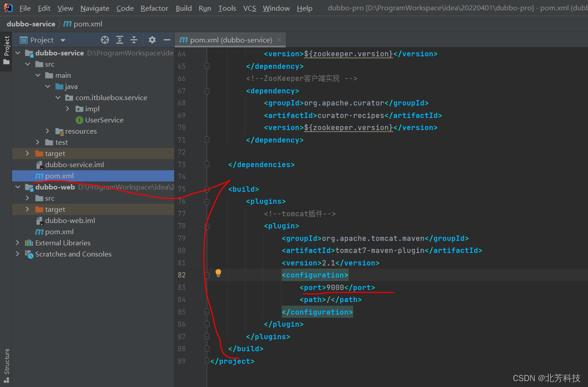Expand Scratches and Consoles node
Screen dimensions: 588x387
[x=18, y=254]
